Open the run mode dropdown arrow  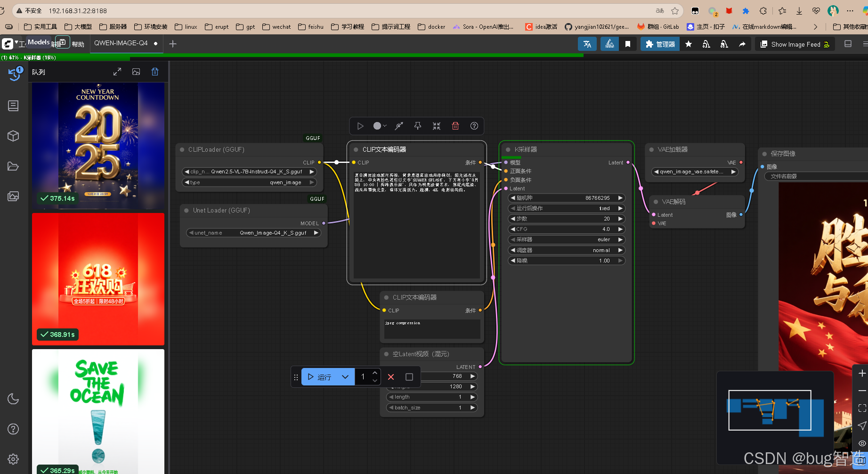345,377
